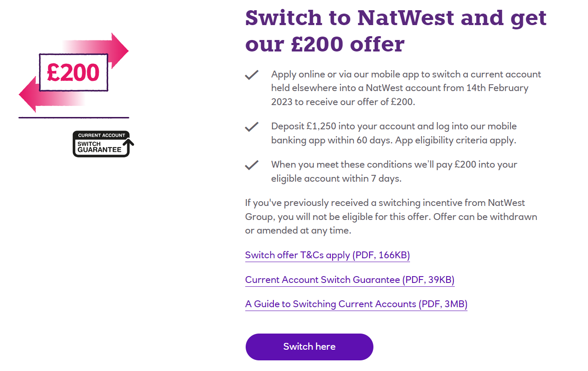Click the Apply online or via app paragraph
This screenshot has width=588, height=371.
point(406,88)
